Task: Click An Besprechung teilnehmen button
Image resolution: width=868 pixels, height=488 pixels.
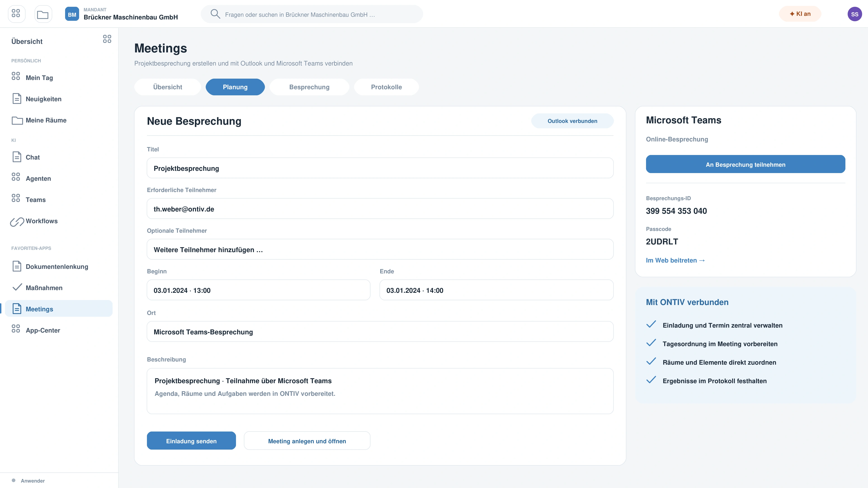Action: [x=745, y=164]
